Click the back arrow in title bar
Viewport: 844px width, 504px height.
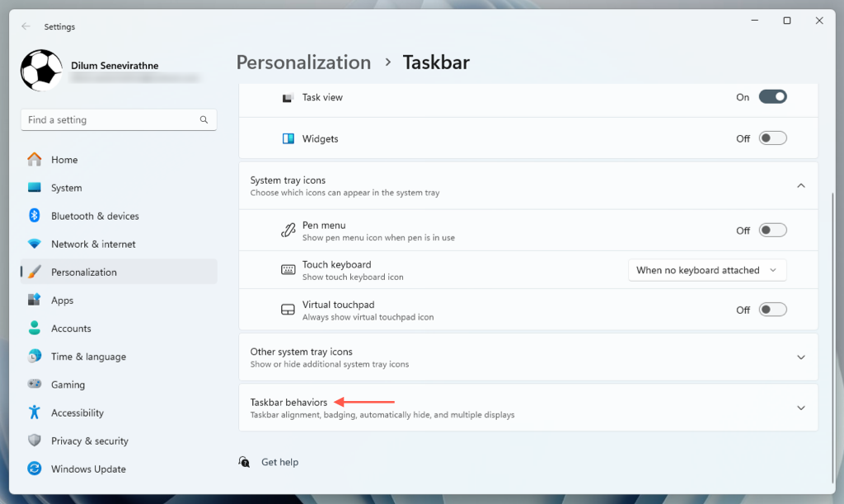click(26, 26)
